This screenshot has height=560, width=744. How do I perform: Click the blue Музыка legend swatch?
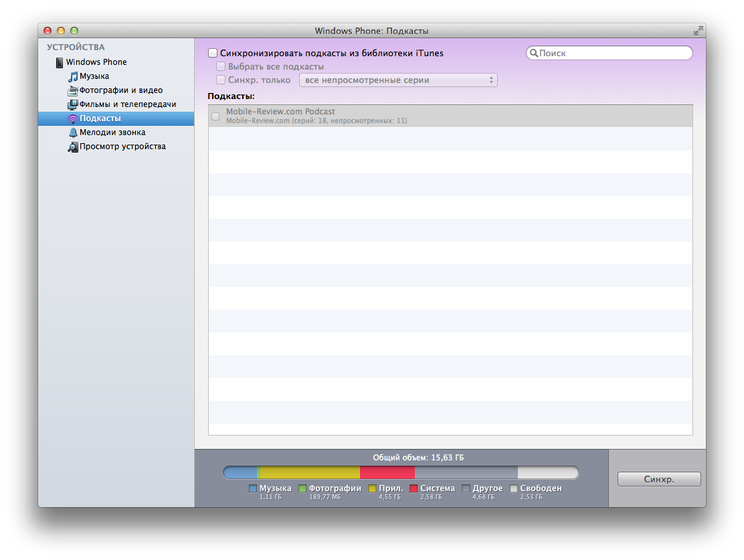tap(252, 488)
